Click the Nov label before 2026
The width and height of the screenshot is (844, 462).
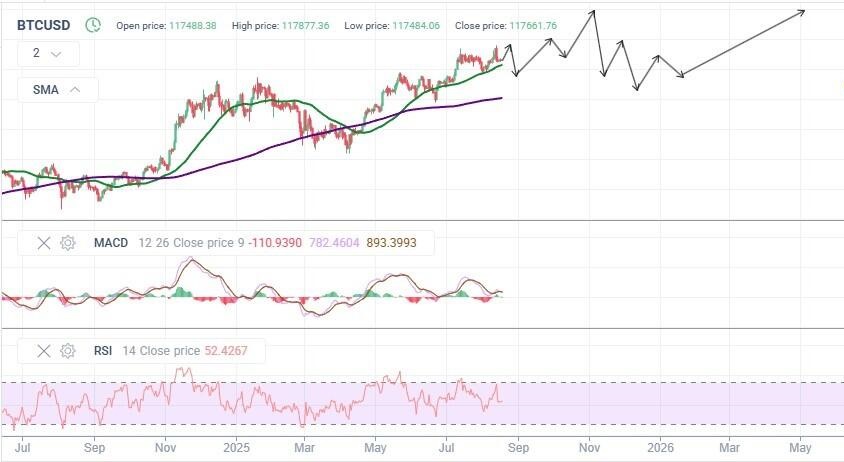[589, 448]
